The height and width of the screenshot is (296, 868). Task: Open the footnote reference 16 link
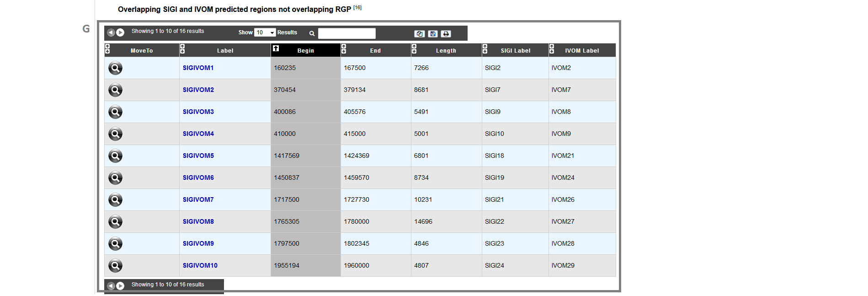[357, 7]
